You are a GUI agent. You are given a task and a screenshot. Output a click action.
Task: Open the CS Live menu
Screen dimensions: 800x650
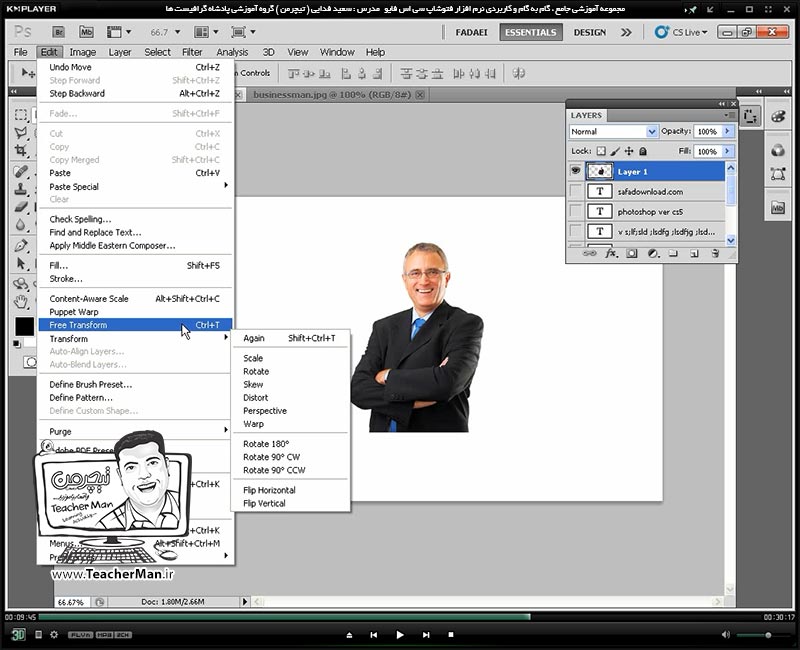point(682,32)
